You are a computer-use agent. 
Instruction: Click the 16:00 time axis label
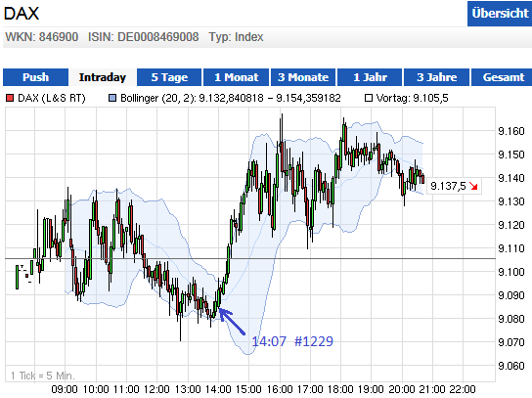pyautogui.click(x=280, y=389)
